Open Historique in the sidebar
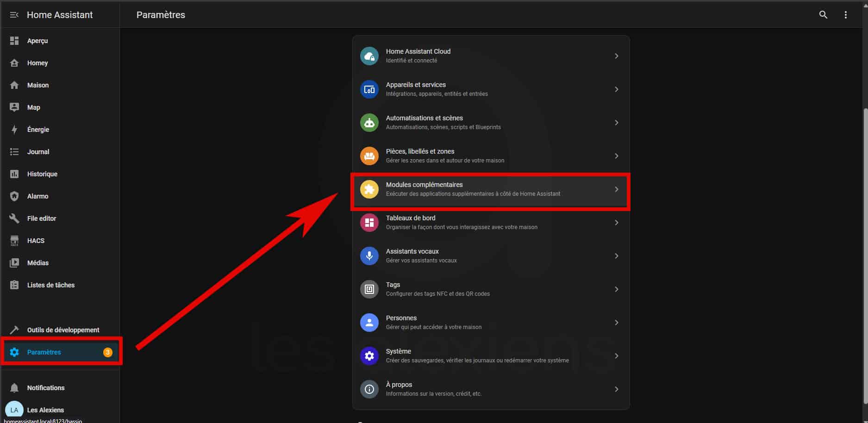This screenshot has width=868, height=423. [60, 174]
